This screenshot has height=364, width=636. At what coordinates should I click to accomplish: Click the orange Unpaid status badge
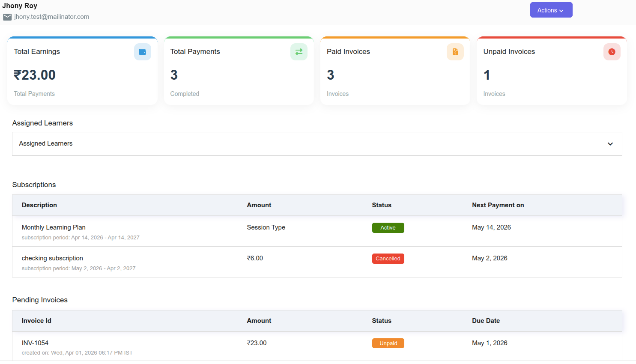pyautogui.click(x=388, y=343)
